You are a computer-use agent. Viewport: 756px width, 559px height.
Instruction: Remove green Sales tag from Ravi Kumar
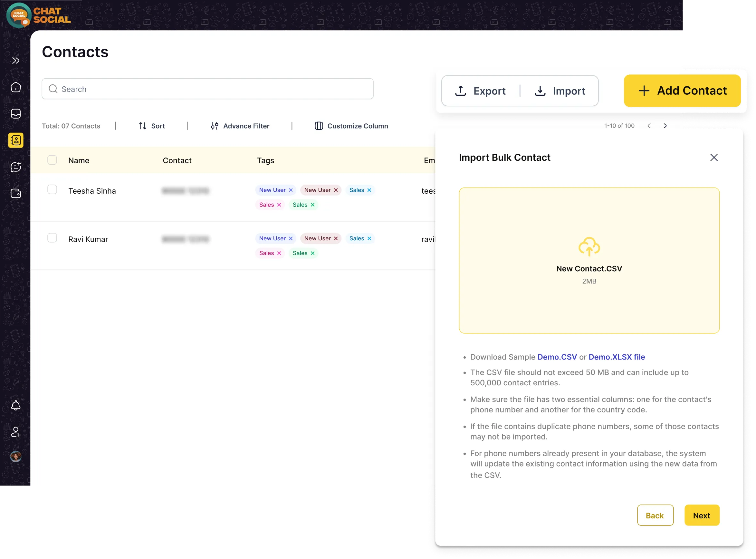point(312,253)
